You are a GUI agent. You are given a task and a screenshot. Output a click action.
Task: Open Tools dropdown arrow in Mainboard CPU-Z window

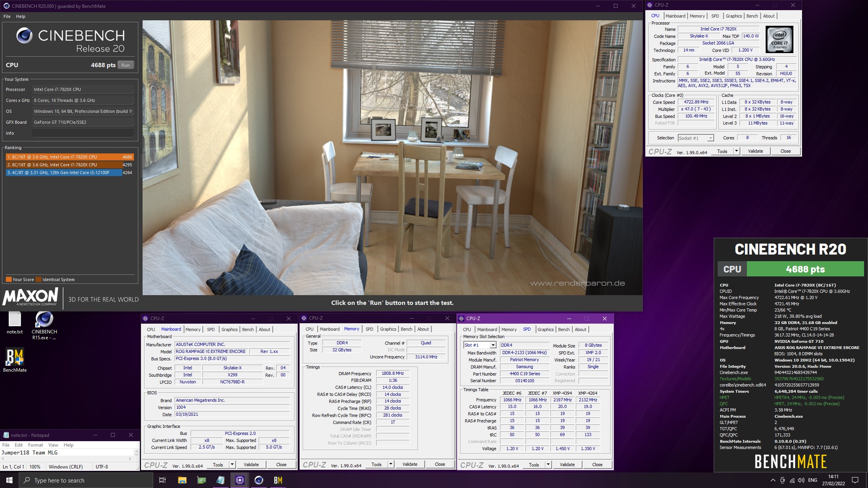[x=232, y=465]
